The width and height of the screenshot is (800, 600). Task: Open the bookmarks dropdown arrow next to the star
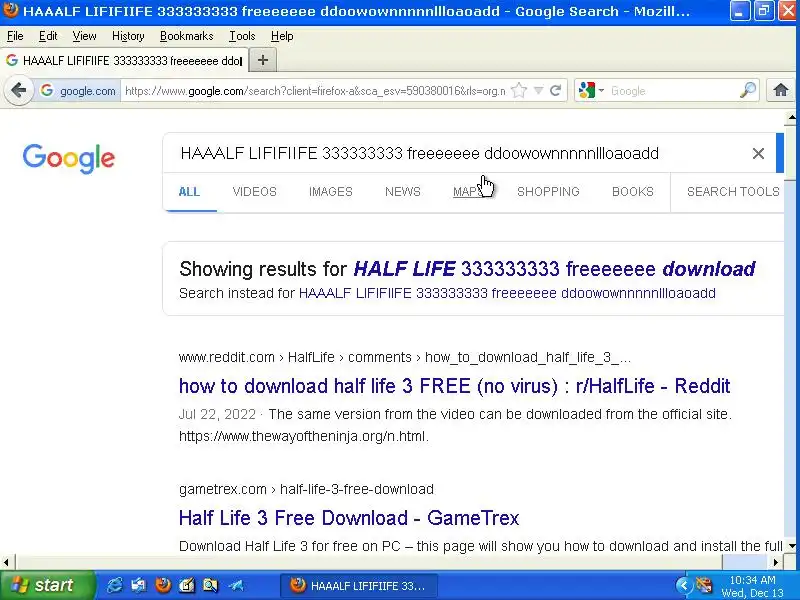tap(538, 91)
